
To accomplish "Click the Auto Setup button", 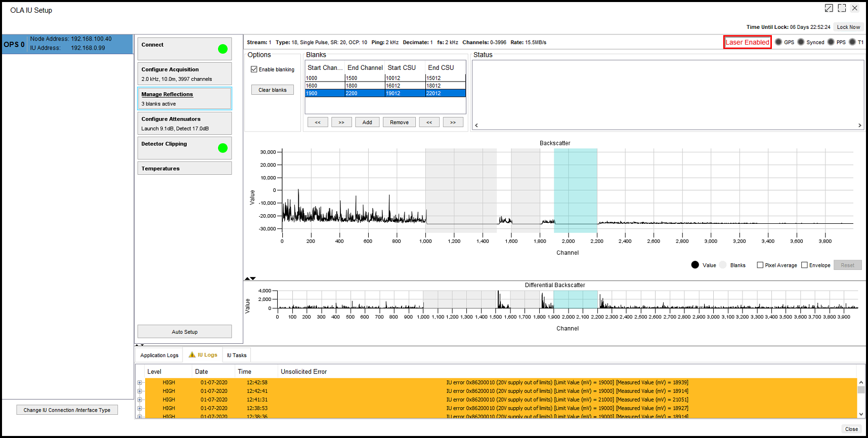I will coord(185,332).
